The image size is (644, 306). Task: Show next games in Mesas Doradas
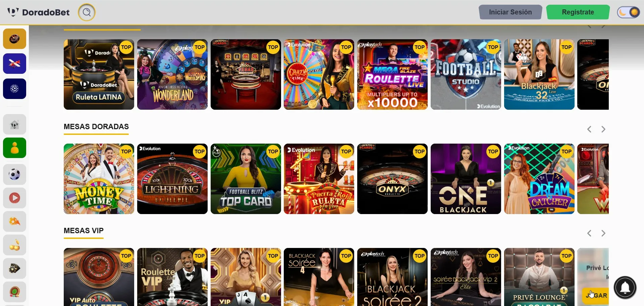coord(603,129)
